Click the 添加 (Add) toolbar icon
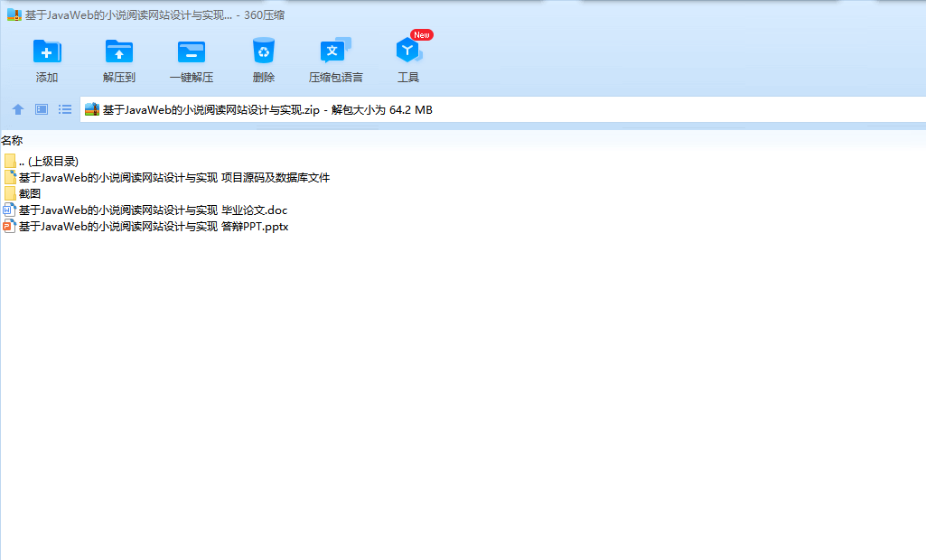 [x=47, y=52]
